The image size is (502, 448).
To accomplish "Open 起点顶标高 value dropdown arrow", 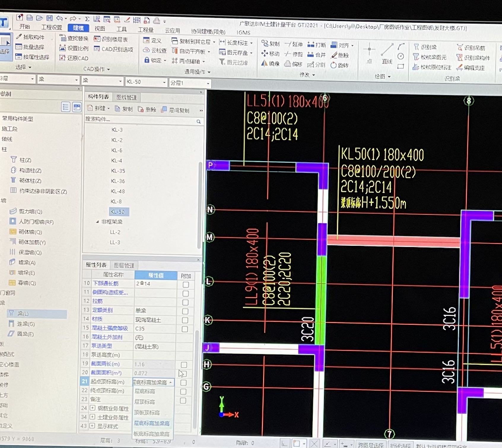I will [171, 382].
